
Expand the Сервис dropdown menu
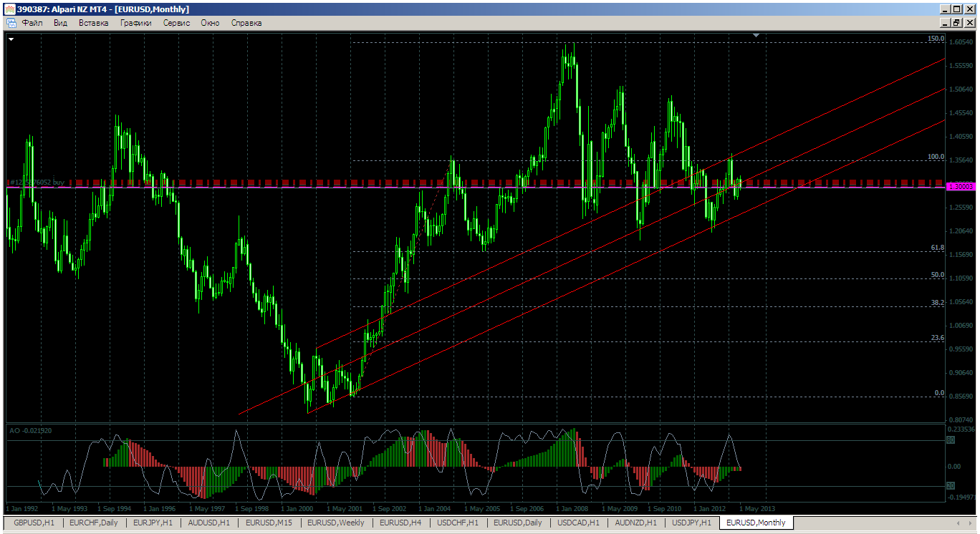176,23
